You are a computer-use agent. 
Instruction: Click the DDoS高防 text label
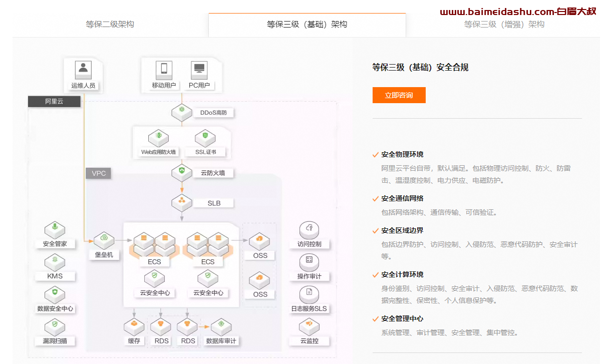click(x=213, y=113)
